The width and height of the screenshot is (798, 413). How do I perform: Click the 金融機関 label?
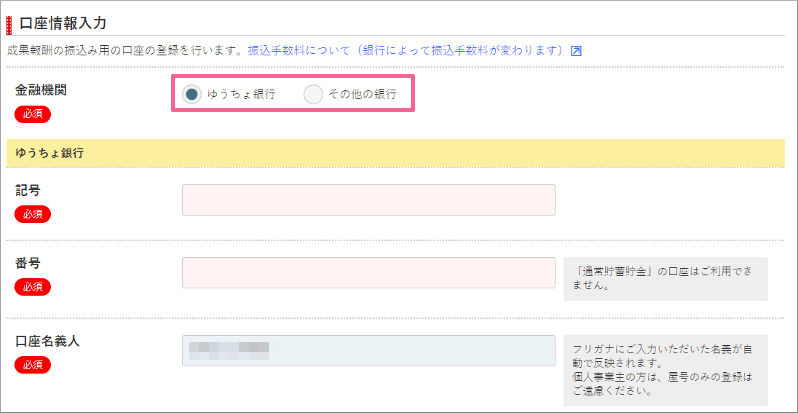[x=41, y=90]
